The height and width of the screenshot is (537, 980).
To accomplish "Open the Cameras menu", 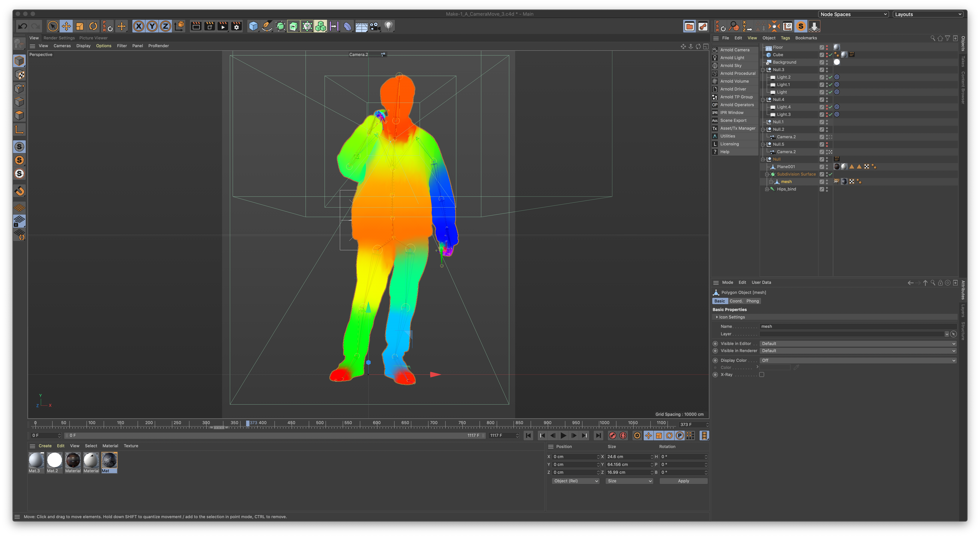I will tap(62, 46).
